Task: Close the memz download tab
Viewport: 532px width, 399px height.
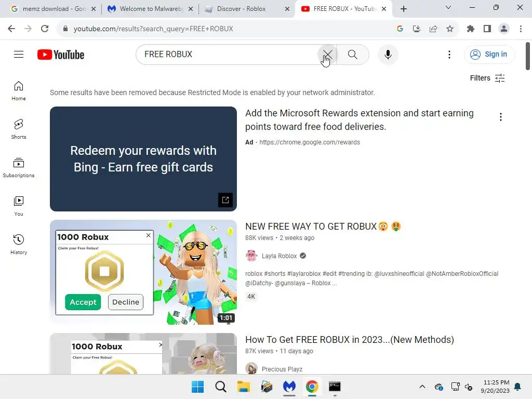Action: click(94, 9)
